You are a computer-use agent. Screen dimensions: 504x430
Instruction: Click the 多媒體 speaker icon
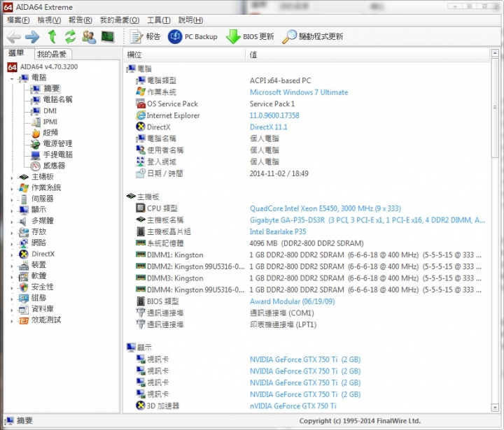(23, 221)
